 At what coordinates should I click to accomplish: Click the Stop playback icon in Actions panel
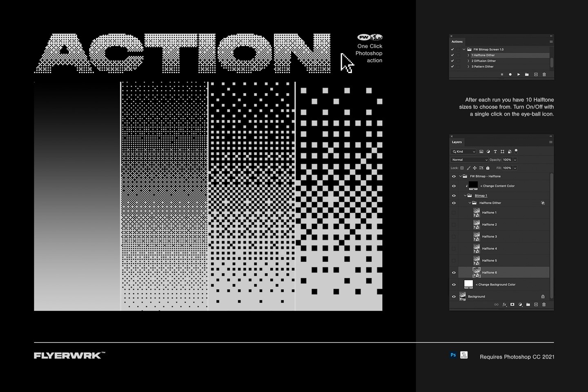502,74
